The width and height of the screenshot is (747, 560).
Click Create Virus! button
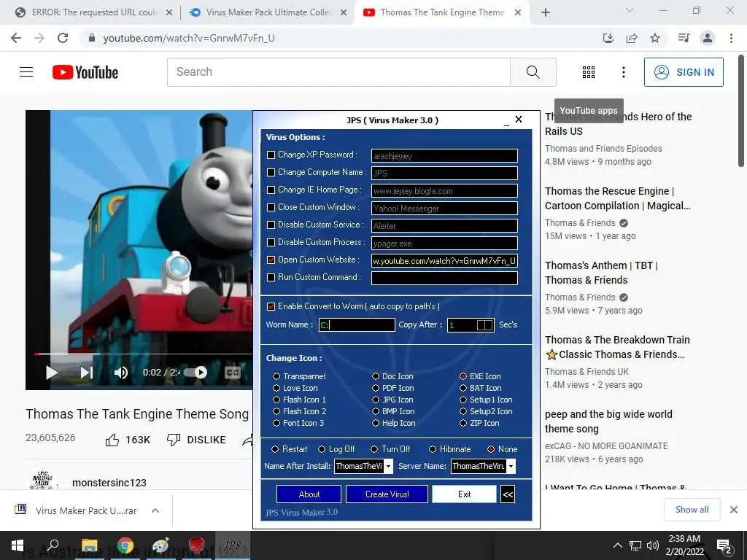[x=387, y=494]
